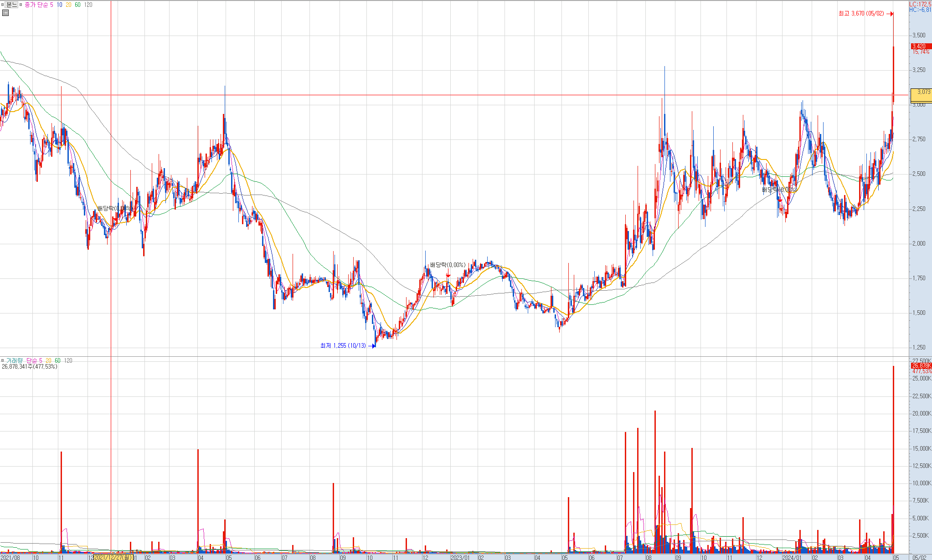Viewport: 932px width, 560px height.
Task: Click the red 26,878K volume axis tag
Action: click(x=921, y=365)
